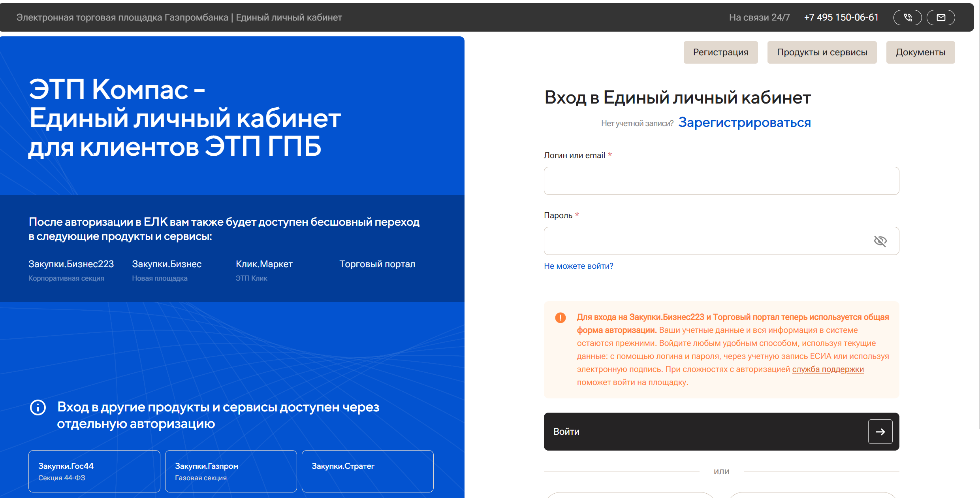The height and width of the screenshot is (498, 980).
Task: Click phone number +7 495 150-06-61
Action: point(841,17)
